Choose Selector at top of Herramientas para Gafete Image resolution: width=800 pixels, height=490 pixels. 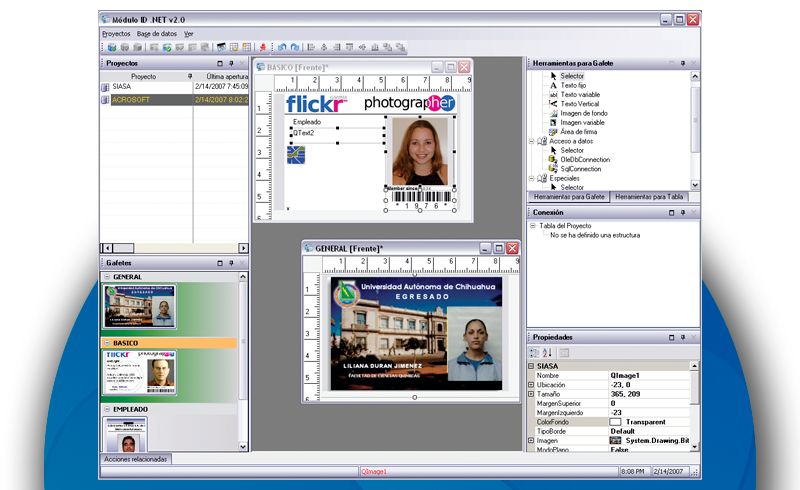[x=572, y=76]
